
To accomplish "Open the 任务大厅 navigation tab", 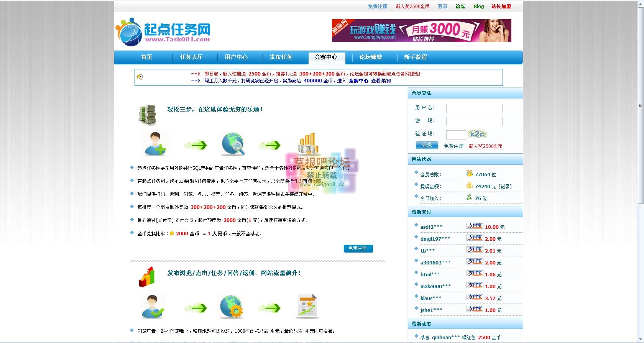I will (191, 57).
